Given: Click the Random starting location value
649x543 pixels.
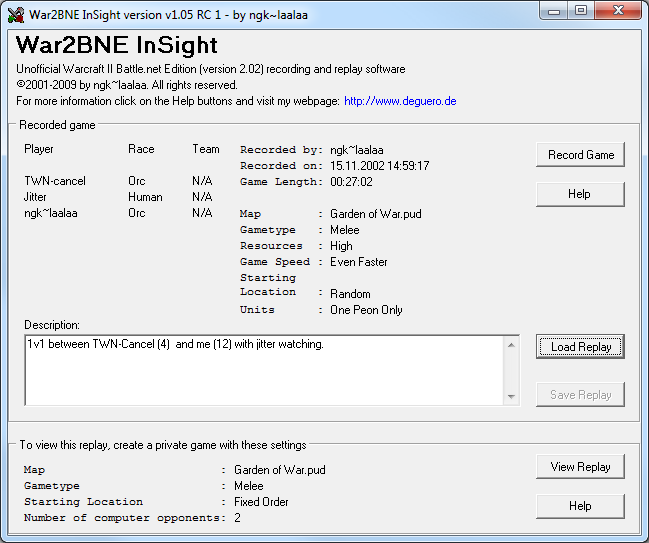Looking at the screenshot, I should pos(350,294).
